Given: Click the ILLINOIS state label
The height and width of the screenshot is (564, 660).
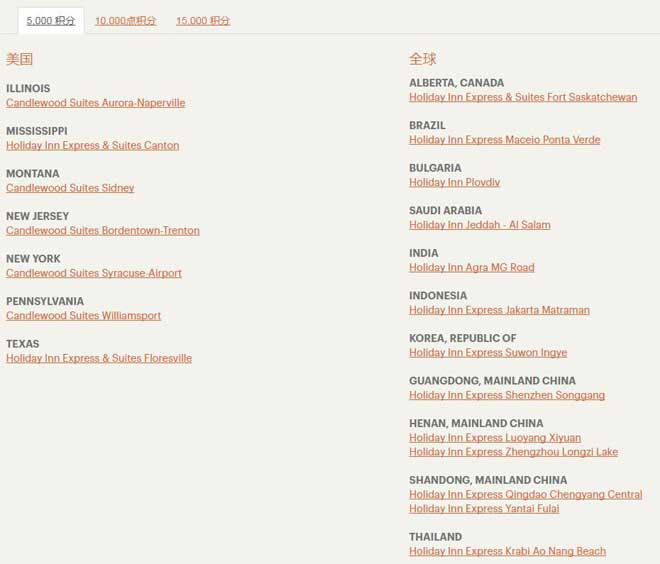Looking at the screenshot, I should pos(28,88).
